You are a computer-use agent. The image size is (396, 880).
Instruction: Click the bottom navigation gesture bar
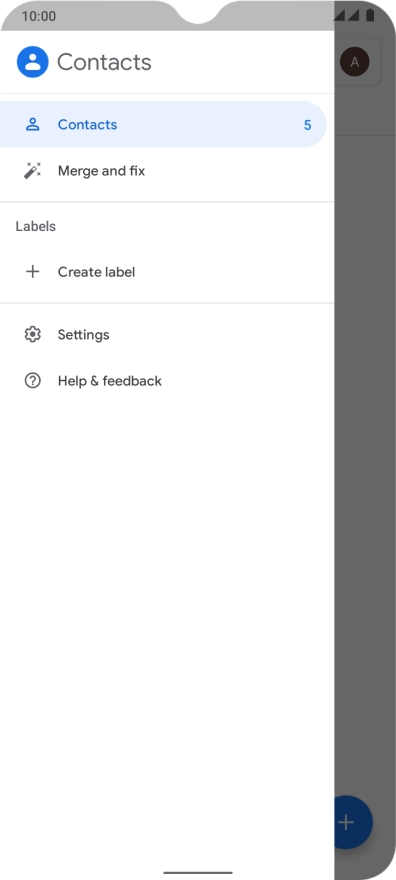click(x=198, y=873)
